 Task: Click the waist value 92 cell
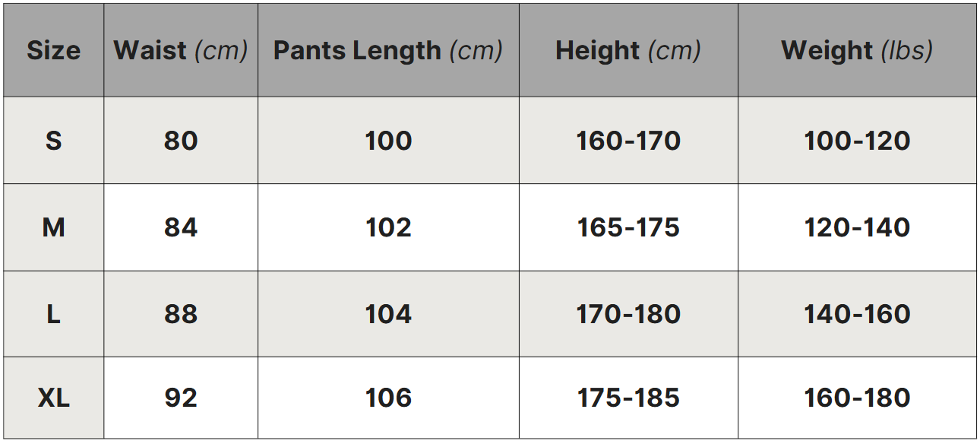[181, 398]
